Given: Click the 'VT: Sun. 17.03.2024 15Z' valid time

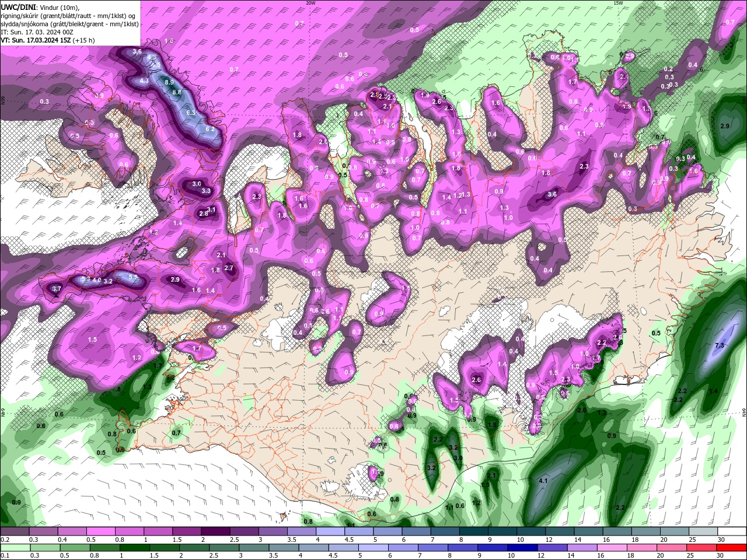Looking at the screenshot, I should pos(36,40).
